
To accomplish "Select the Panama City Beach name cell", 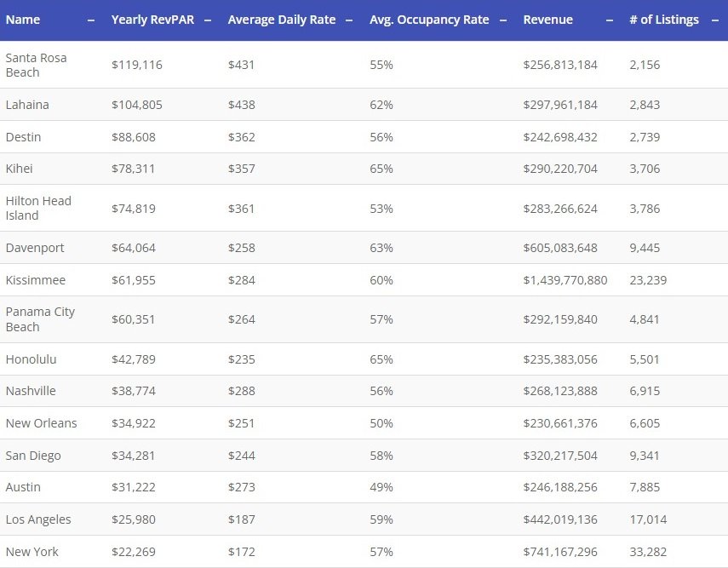I will pyautogui.click(x=40, y=319).
